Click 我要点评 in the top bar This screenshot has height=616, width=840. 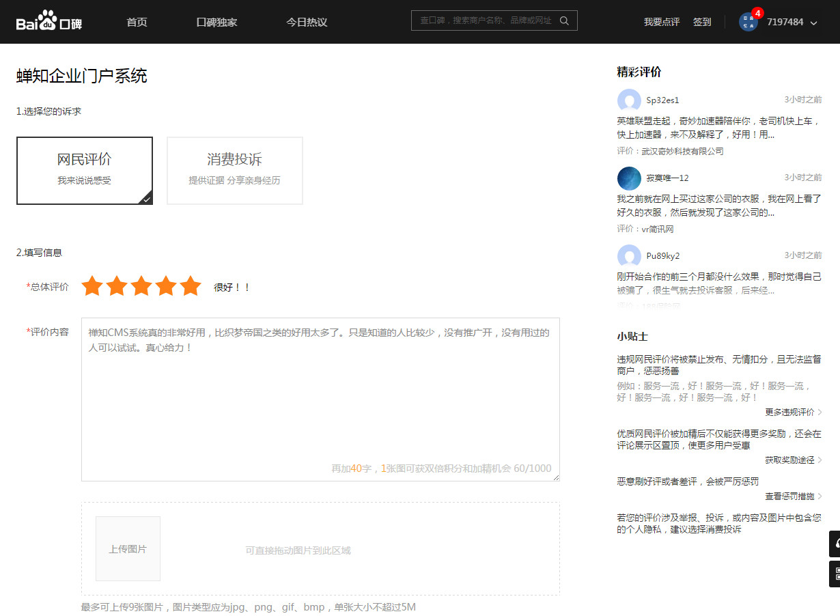tap(662, 22)
